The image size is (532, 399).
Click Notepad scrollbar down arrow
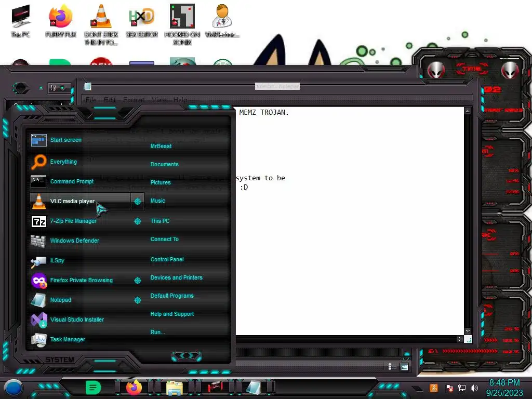468,331
